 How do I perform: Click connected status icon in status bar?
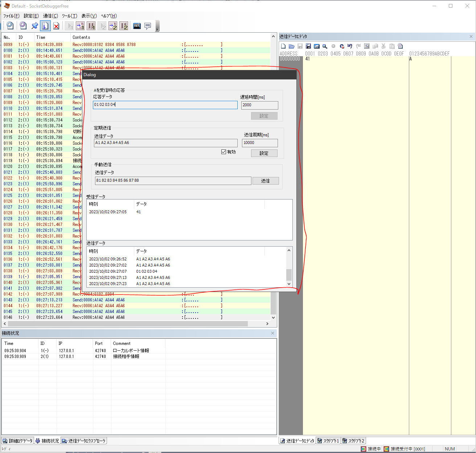point(364,449)
